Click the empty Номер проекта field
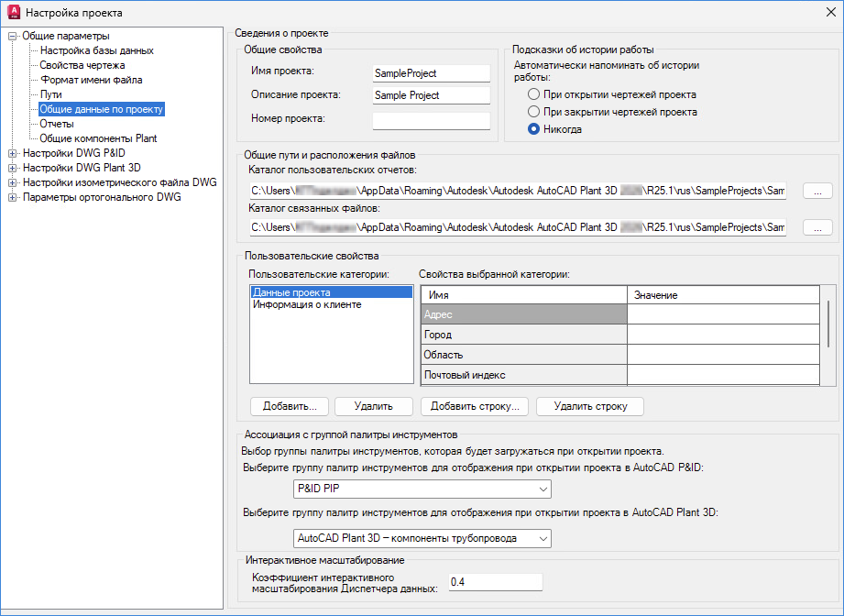 coord(431,121)
